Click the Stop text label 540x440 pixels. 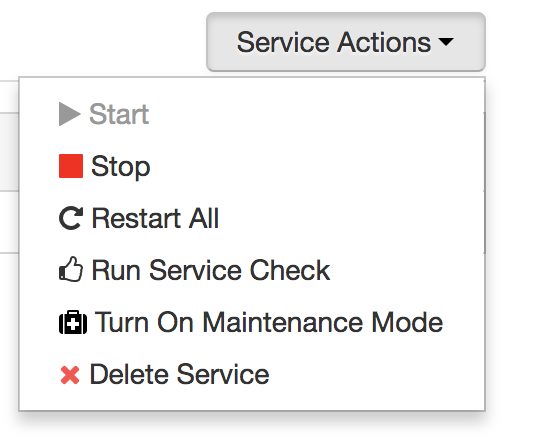click(121, 167)
